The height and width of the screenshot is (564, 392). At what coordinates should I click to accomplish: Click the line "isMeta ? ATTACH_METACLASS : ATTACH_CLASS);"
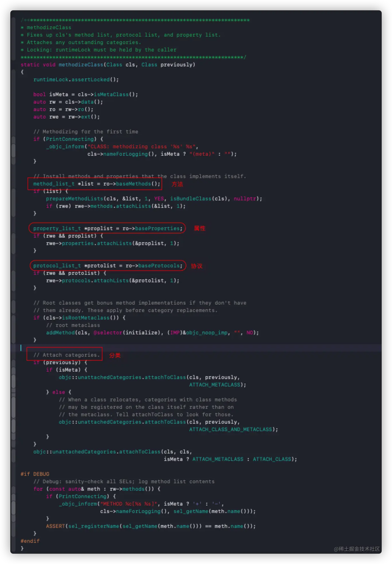pyautogui.click(x=230, y=459)
